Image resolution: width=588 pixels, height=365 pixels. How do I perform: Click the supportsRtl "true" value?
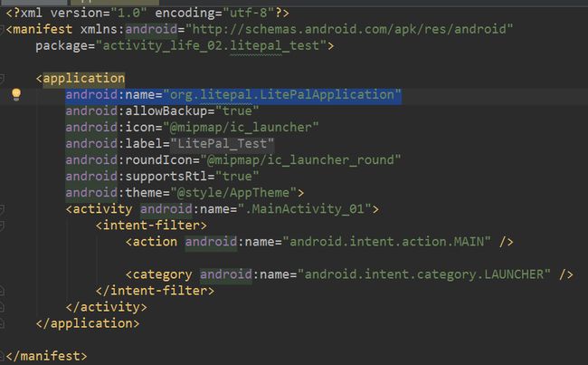(x=237, y=177)
